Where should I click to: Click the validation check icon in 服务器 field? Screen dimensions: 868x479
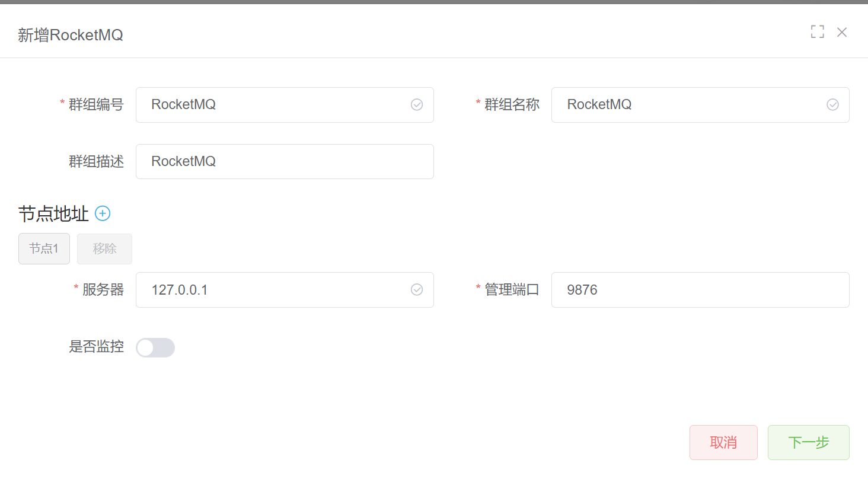417,290
